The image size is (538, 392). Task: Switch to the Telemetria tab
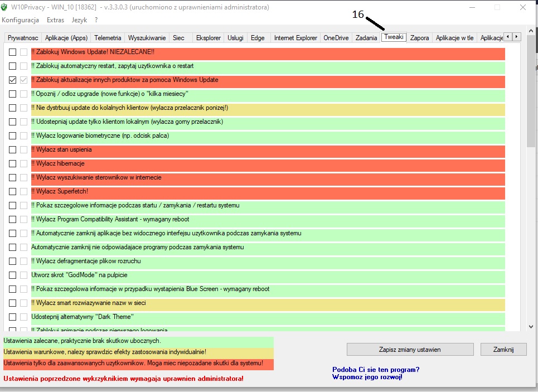pyautogui.click(x=108, y=38)
